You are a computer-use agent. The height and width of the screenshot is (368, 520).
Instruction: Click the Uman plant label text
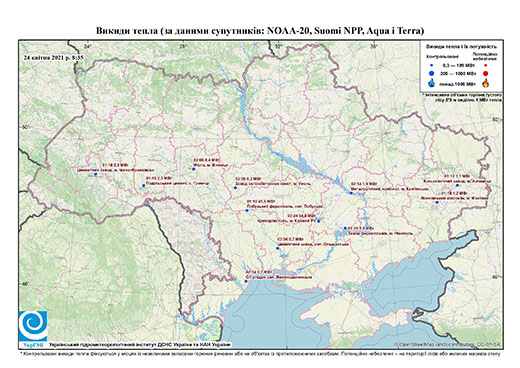pyautogui.click(x=273, y=184)
